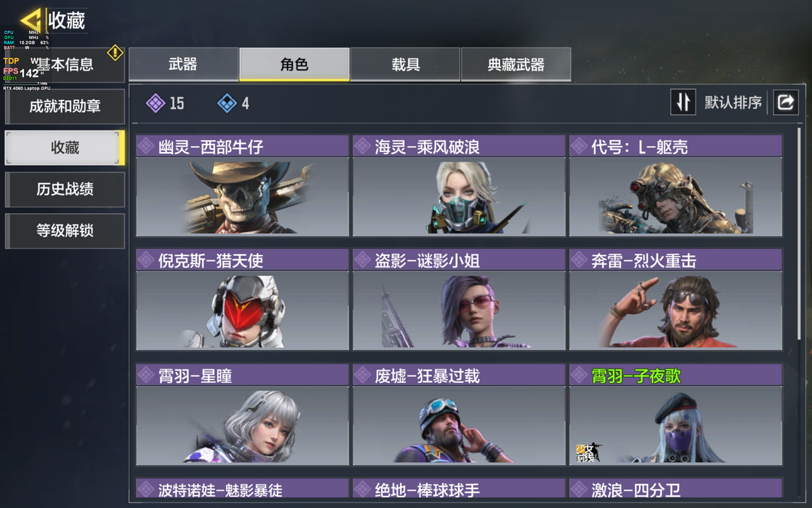This screenshot has width=812, height=508.
Task: Click the yellow warning icon on 基本信息
Action: pos(115,53)
